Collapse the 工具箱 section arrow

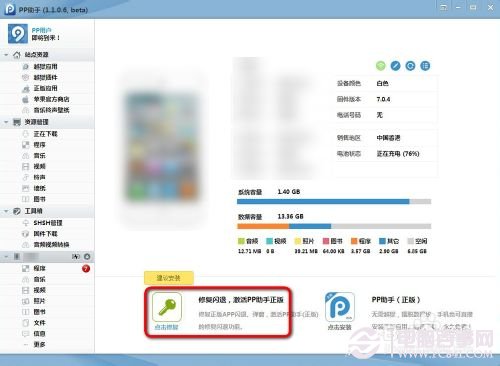(x=6, y=211)
